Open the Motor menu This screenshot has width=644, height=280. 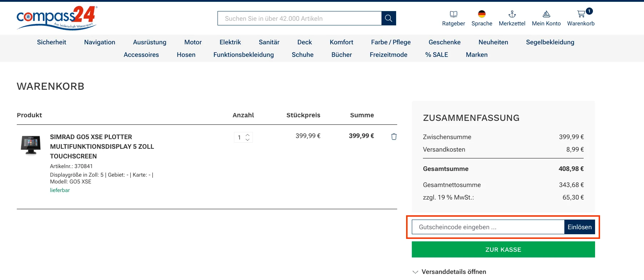pyautogui.click(x=193, y=42)
